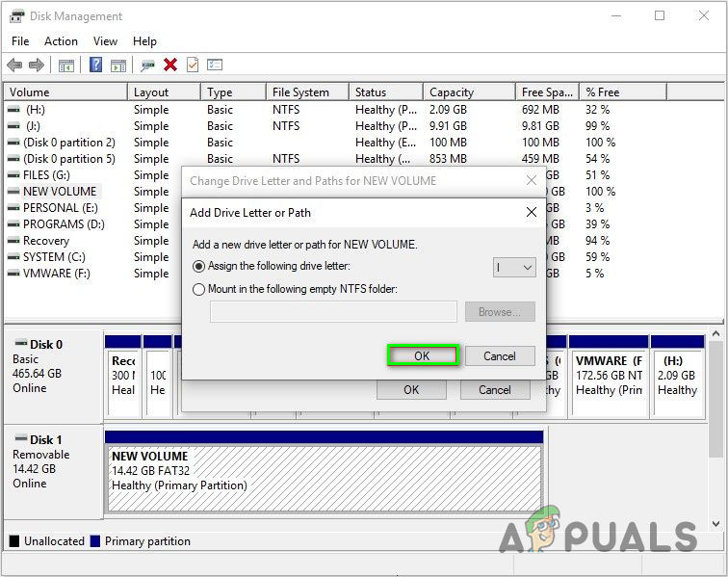Select the (Disk 0 partition 2) row
Viewport: 728px width, 577px height.
[69, 143]
